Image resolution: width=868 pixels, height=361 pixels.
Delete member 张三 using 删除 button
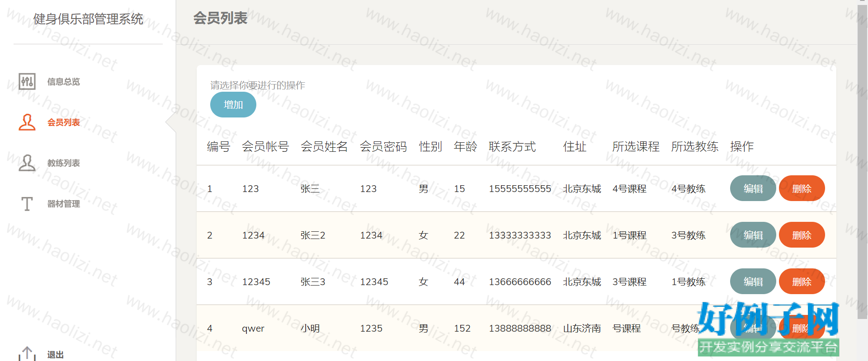pyautogui.click(x=802, y=188)
